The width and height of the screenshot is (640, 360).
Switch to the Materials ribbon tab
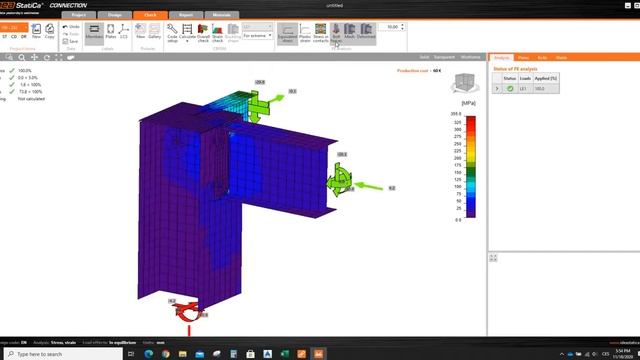(222, 15)
